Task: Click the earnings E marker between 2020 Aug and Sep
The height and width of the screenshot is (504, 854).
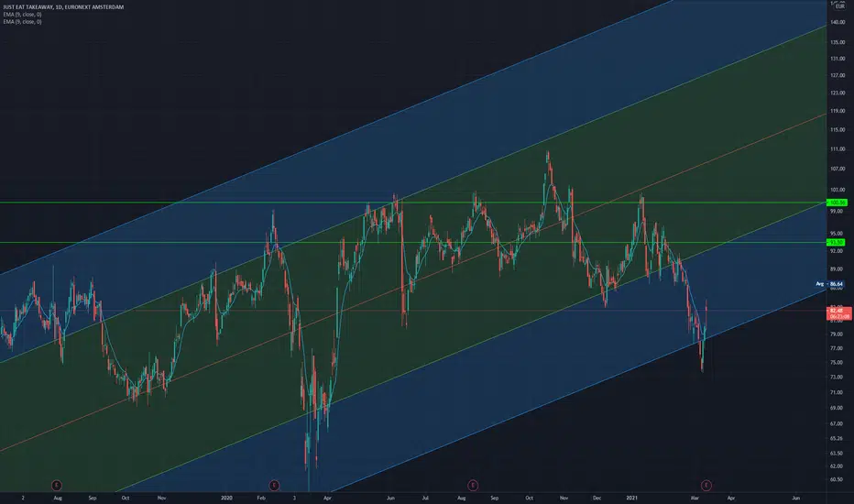Action: tap(473, 485)
